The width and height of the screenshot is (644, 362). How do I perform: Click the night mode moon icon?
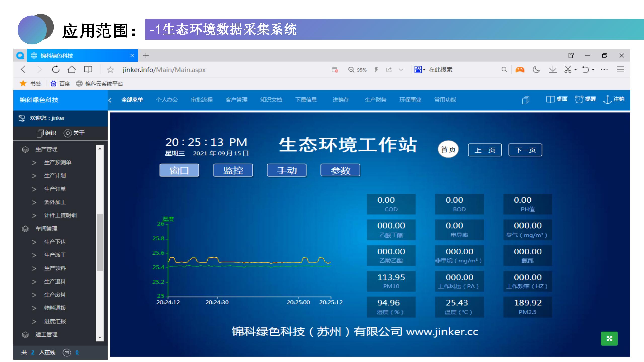(x=536, y=70)
